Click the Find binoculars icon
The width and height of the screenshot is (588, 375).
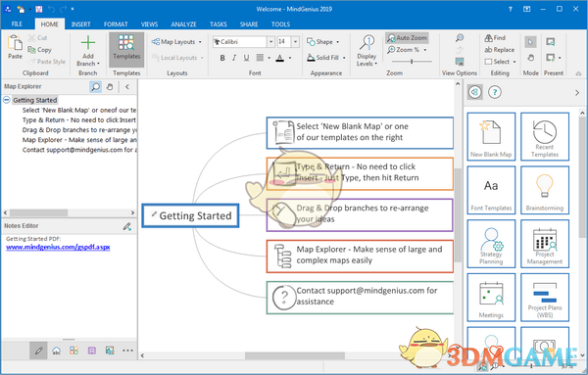tap(488, 38)
